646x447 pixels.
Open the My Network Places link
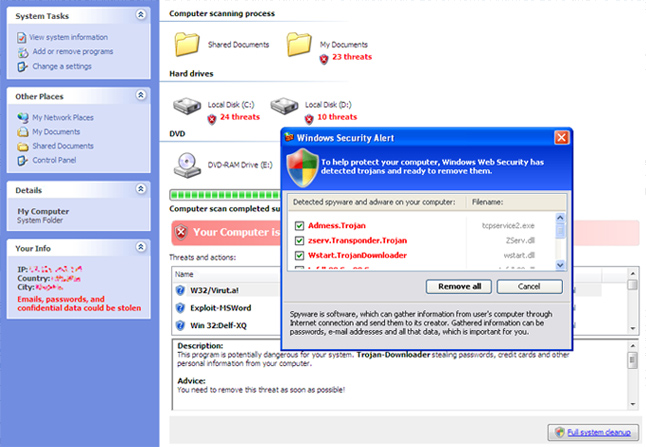(x=63, y=118)
